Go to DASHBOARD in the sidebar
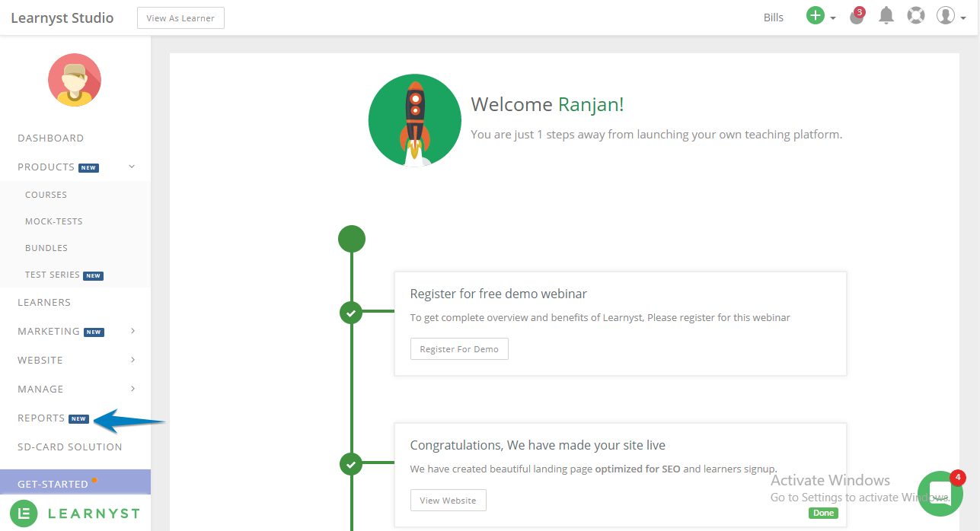Screen dimensions: 980x531 [51, 138]
